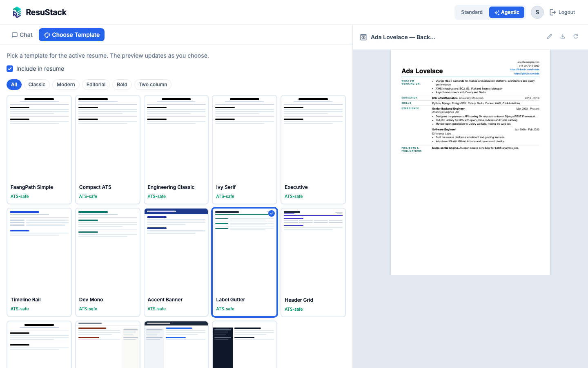Filter templates by Bold
588x368 pixels.
pos(122,85)
